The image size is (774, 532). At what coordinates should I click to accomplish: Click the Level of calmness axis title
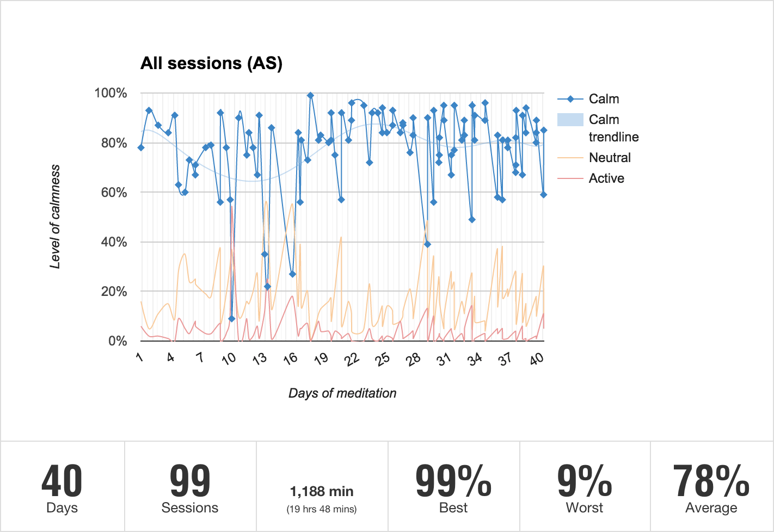(55, 216)
